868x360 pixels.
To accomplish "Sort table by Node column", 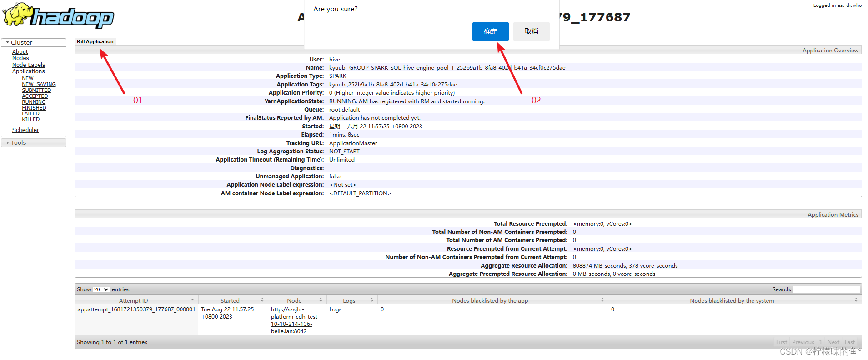I will (297, 301).
